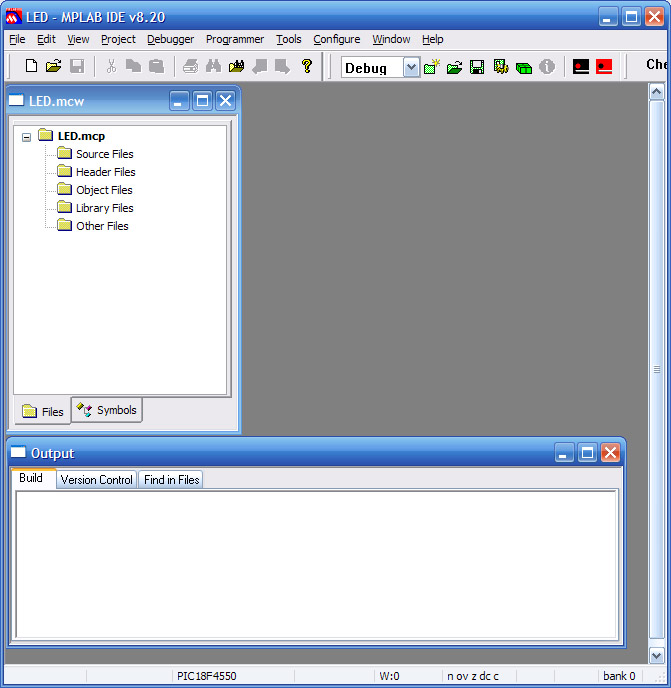This screenshot has height=688, width=671.
Task: Minimize the Output window
Action: pos(564,453)
